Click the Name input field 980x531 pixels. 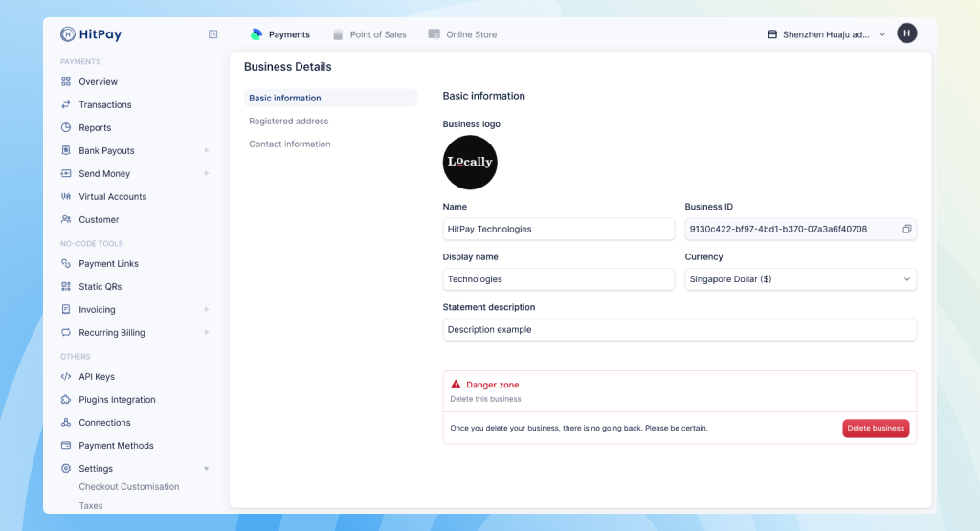(559, 230)
